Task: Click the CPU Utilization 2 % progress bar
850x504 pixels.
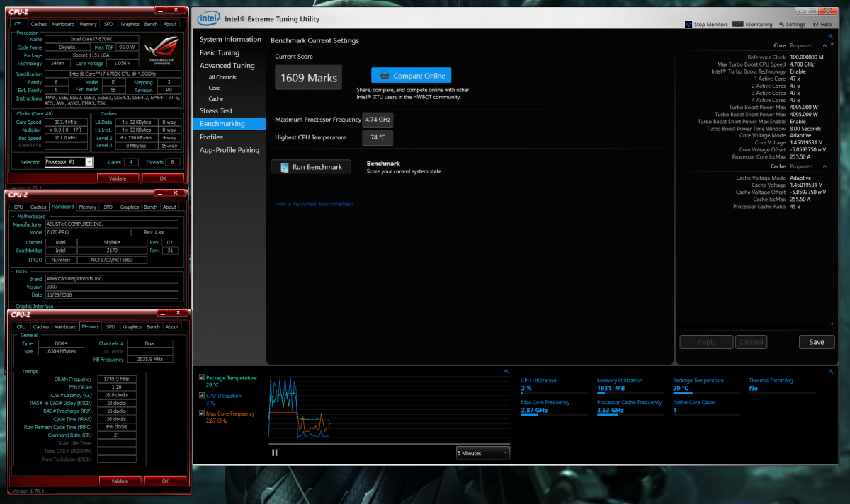Action: (554, 394)
